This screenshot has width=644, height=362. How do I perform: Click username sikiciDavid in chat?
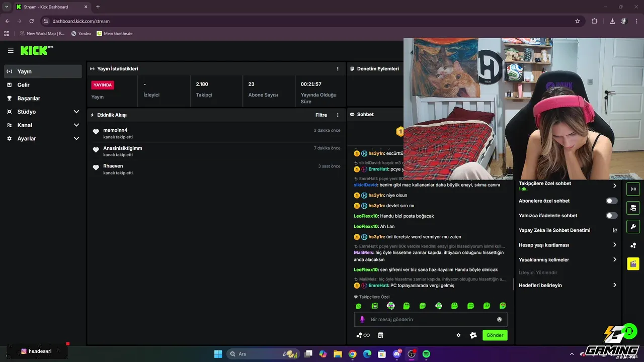[366, 185]
